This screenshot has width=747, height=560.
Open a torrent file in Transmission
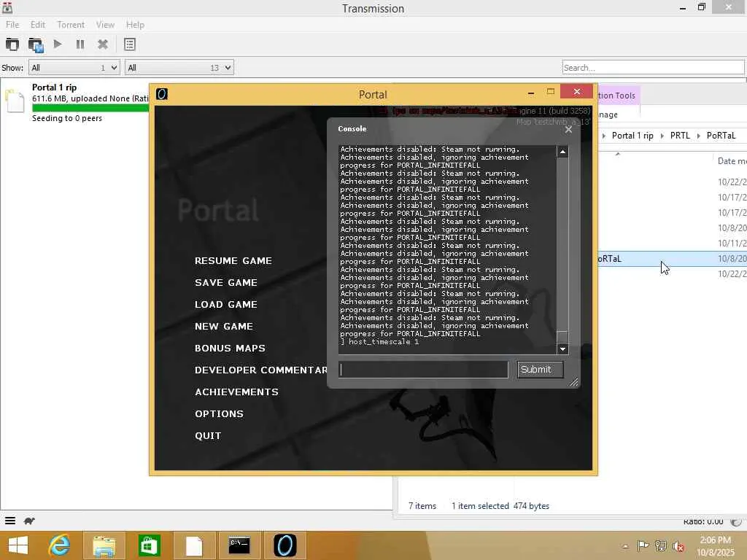coord(12,44)
